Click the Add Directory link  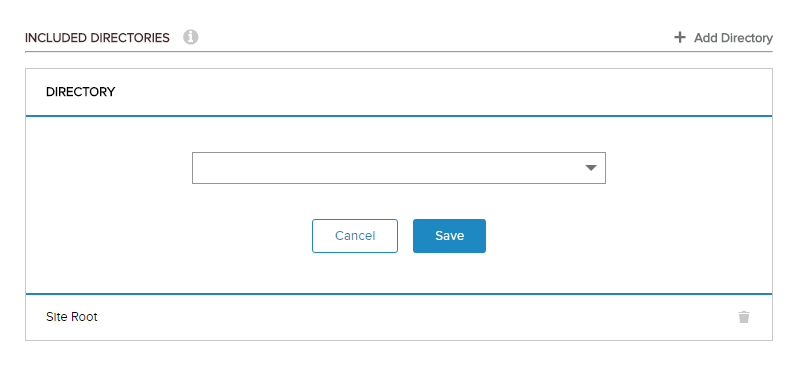[723, 38]
